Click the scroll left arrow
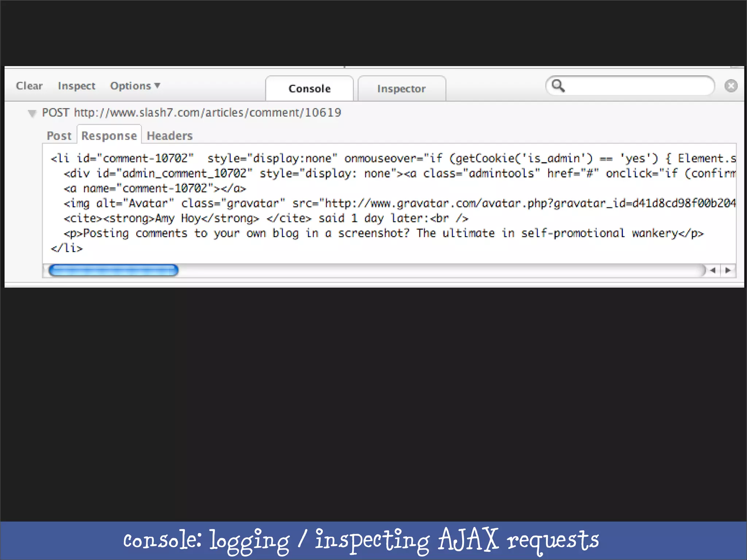This screenshot has height=560, width=747. (713, 270)
